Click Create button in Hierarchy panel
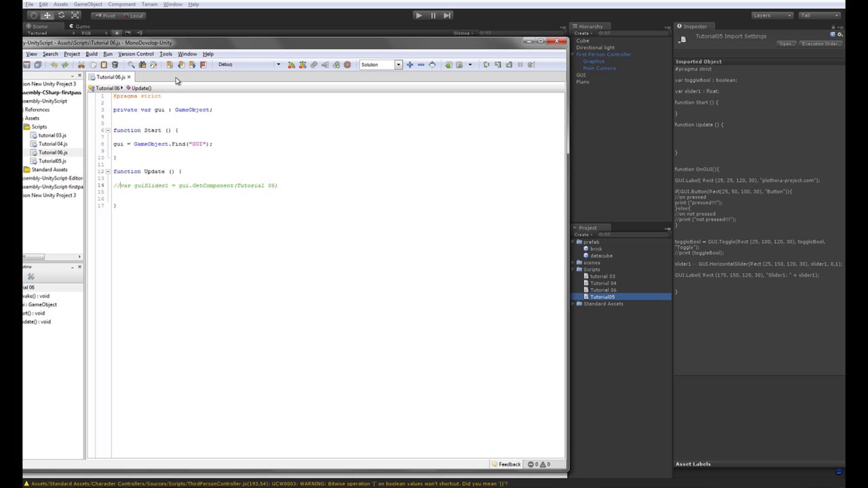The image size is (868, 488). [x=583, y=33]
